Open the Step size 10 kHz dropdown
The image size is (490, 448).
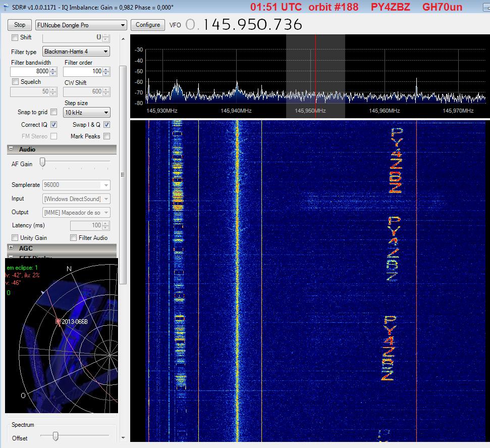(87, 113)
